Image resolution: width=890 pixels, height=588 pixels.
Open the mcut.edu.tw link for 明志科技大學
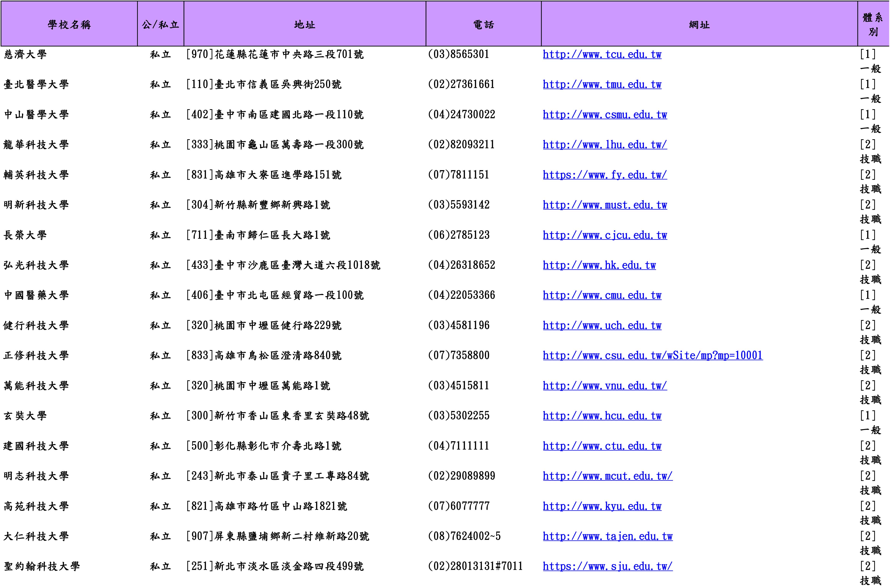[x=608, y=476]
